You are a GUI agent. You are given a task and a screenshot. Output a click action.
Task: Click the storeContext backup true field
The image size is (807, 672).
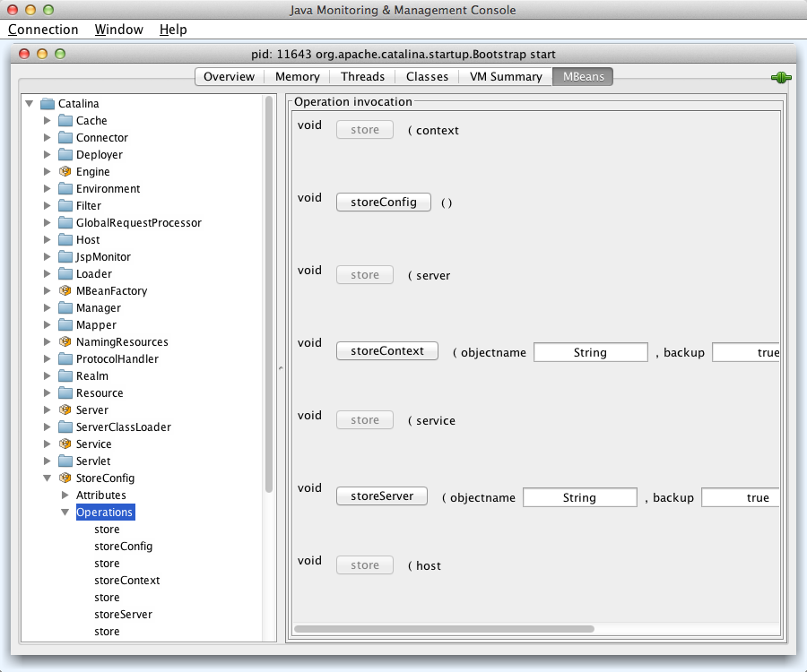(x=746, y=353)
